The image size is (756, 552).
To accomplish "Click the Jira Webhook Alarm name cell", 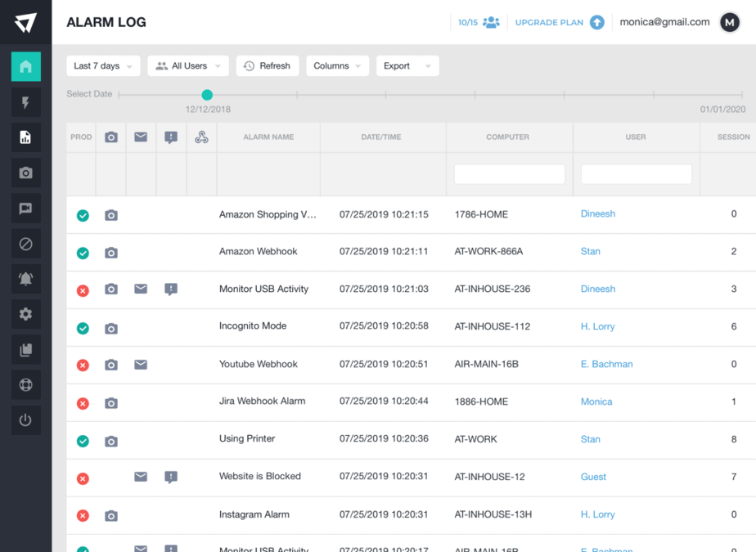I will coord(263,401).
